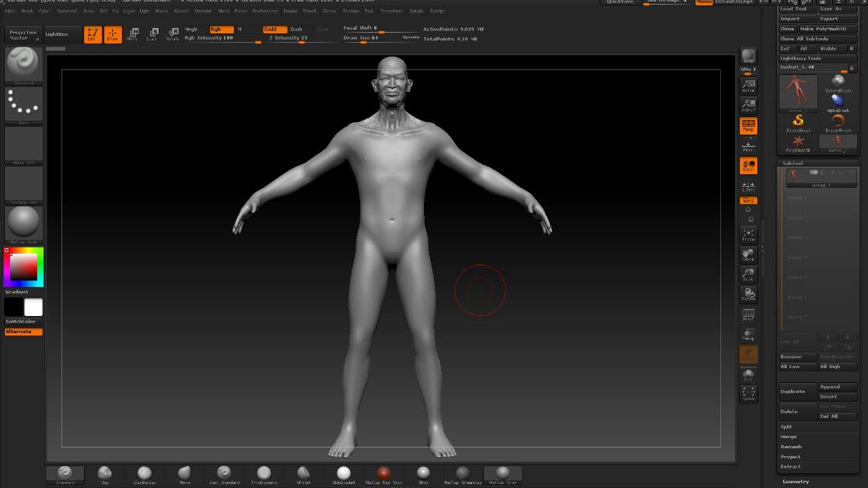Toggle the Zsub sculpt mode
The width and height of the screenshot is (868, 488).
[296, 30]
